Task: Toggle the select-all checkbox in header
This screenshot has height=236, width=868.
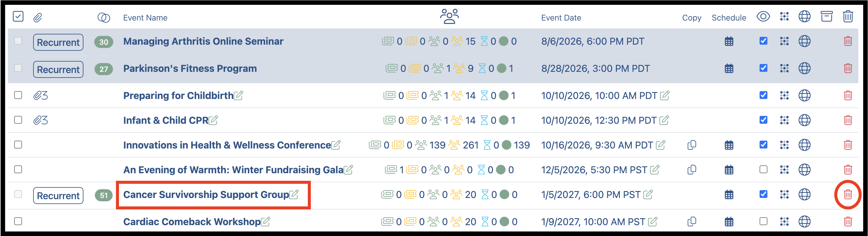Action: (x=18, y=16)
